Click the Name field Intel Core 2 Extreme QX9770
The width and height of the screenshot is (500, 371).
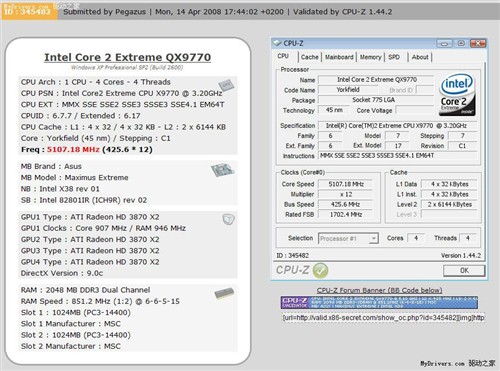376,80
